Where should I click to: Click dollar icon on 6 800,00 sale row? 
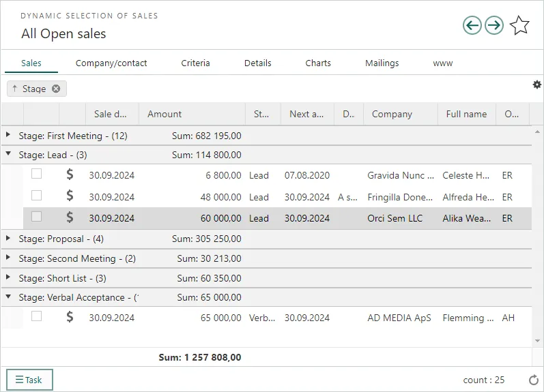[70, 175]
